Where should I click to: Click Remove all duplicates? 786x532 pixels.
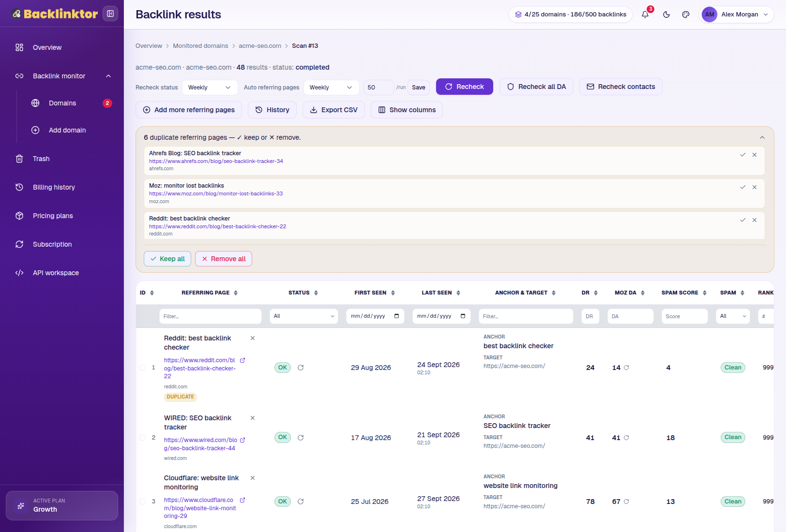point(224,259)
